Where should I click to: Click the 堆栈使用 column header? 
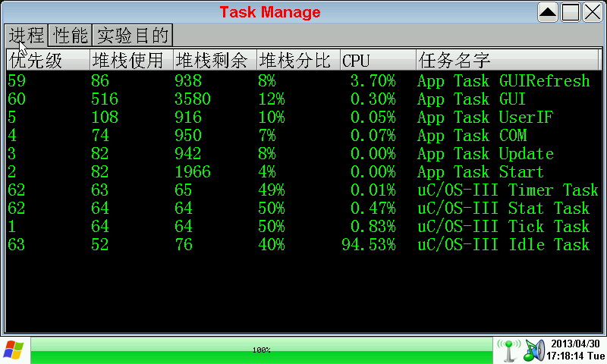point(131,61)
